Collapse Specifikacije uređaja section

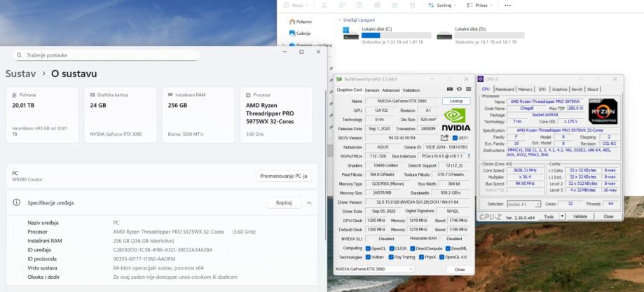point(309,202)
